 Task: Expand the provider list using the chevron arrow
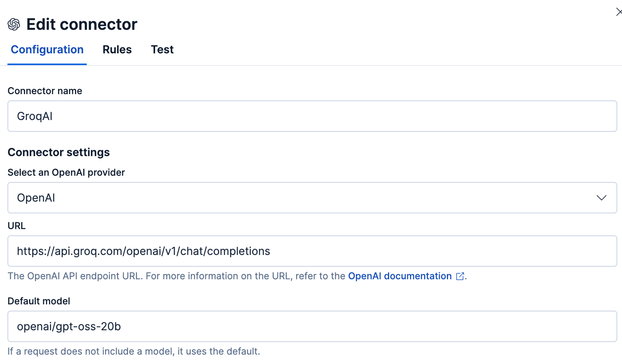coord(601,198)
